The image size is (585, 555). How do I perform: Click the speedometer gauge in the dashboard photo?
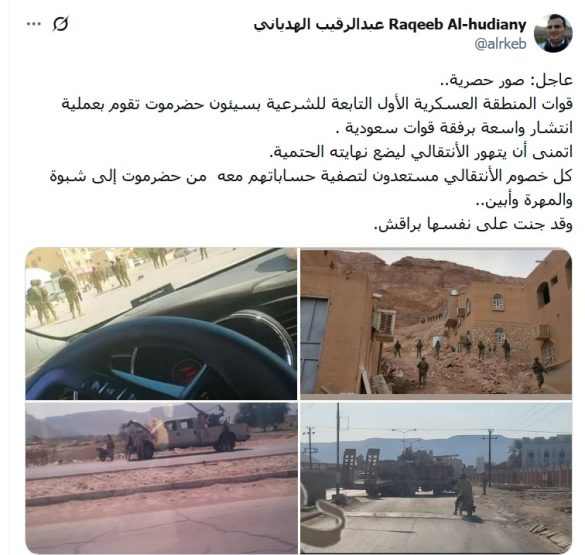tap(189, 370)
